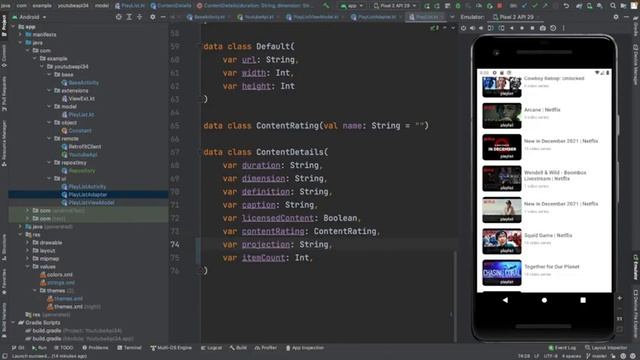
Task: Collapse the app module tree node
Action: (x=13, y=27)
